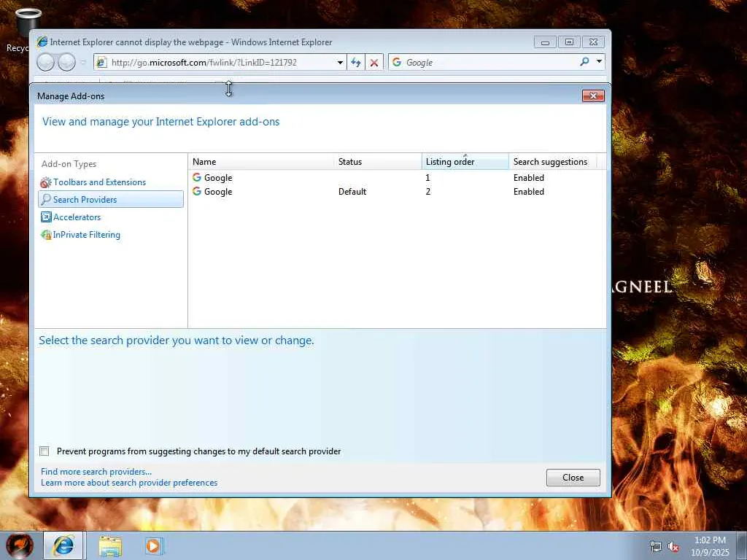
Task: Select Search Providers add-on type
Action: pos(111,199)
